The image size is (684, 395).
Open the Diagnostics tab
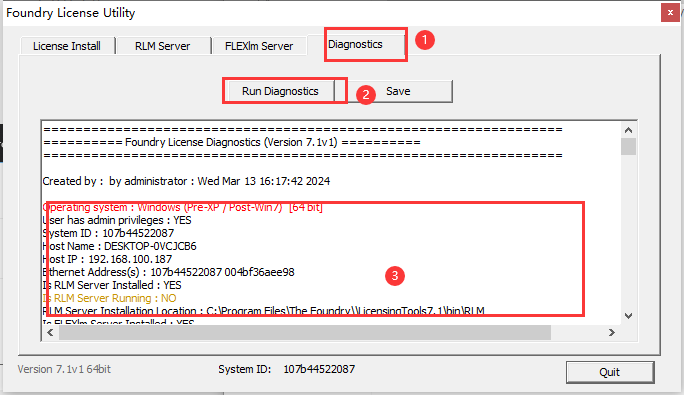(x=355, y=44)
